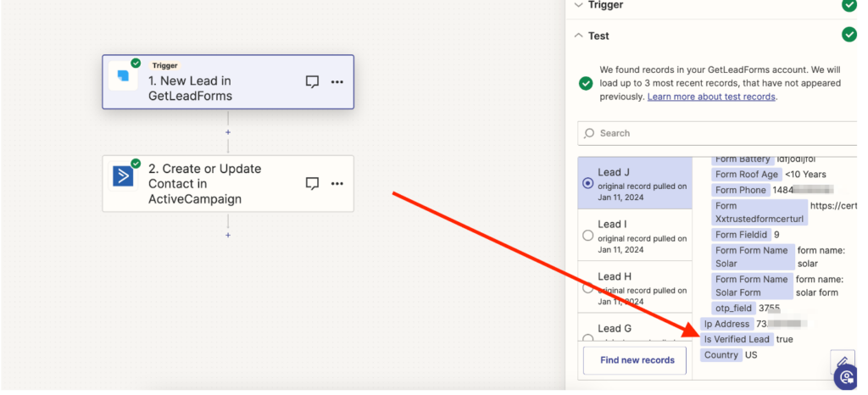Expand the Trigger section chevron
This screenshot has height=395, width=868.
[x=578, y=5]
